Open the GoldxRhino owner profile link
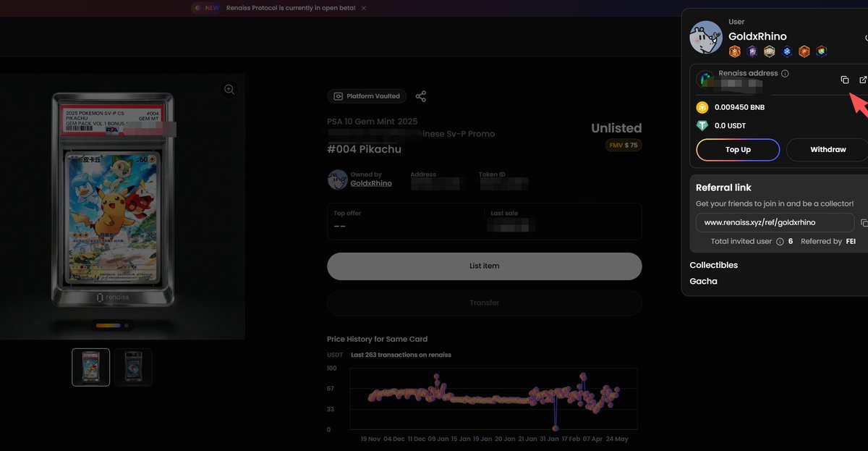 pos(371,184)
